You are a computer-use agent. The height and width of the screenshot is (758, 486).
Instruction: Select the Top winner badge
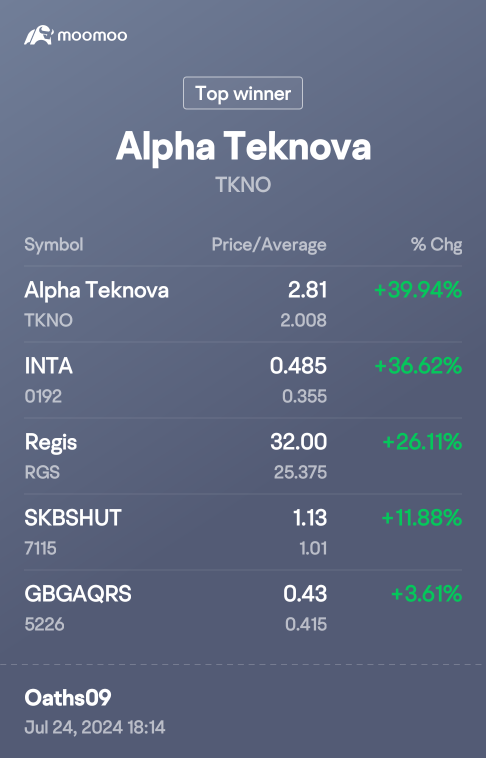243,93
